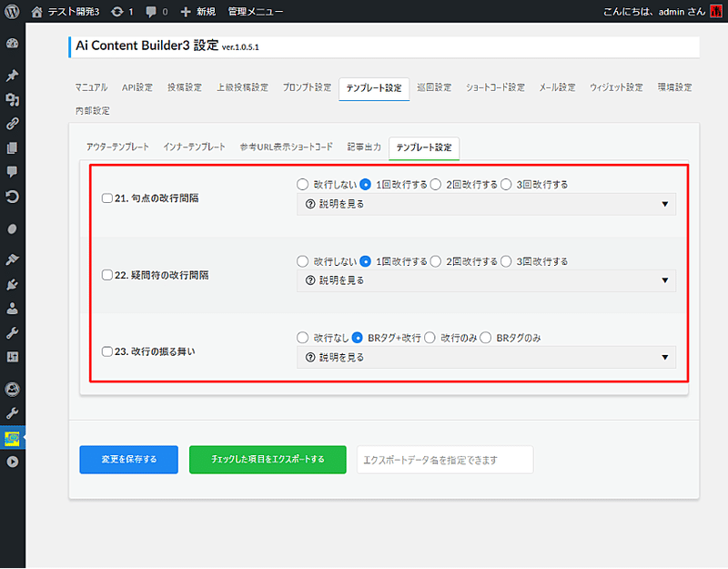The height and width of the screenshot is (569, 728).
Task: Open the WordPress logo menu
Action: (12, 11)
